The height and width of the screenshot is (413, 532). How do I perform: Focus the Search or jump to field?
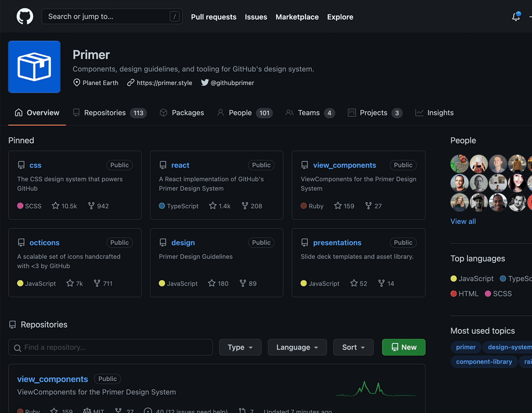(112, 16)
